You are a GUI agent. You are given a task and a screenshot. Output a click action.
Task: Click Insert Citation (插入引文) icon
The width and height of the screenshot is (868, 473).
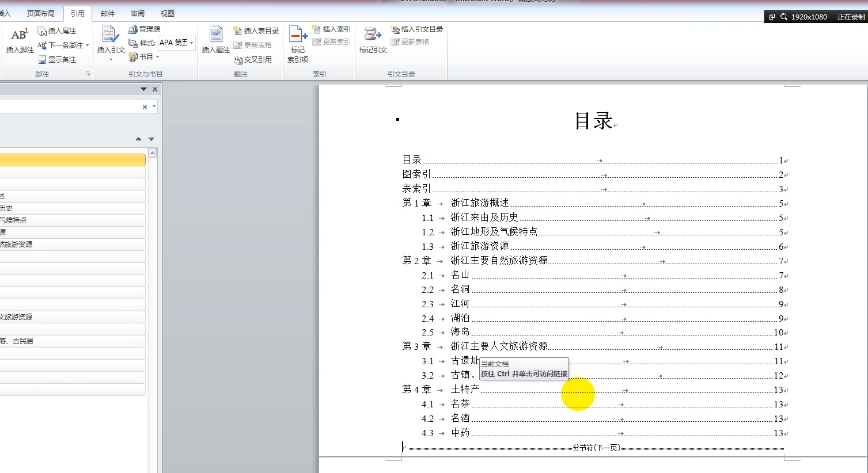coord(110,35)
